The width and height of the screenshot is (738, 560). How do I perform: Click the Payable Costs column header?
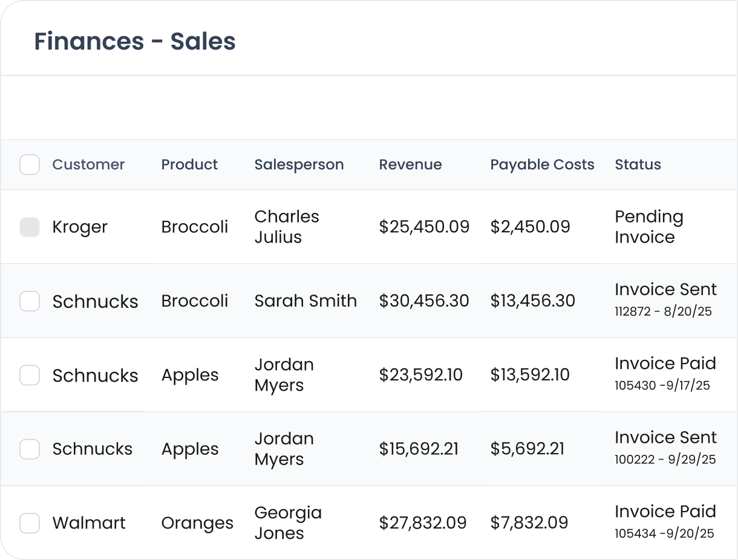(542, 164)
